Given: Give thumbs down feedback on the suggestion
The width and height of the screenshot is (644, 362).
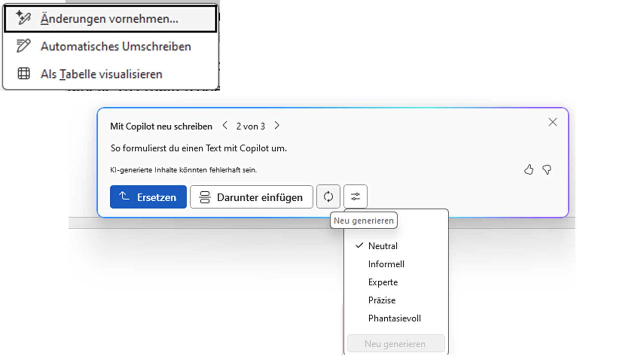Looking at the screenshot, I should click(547, 170).
